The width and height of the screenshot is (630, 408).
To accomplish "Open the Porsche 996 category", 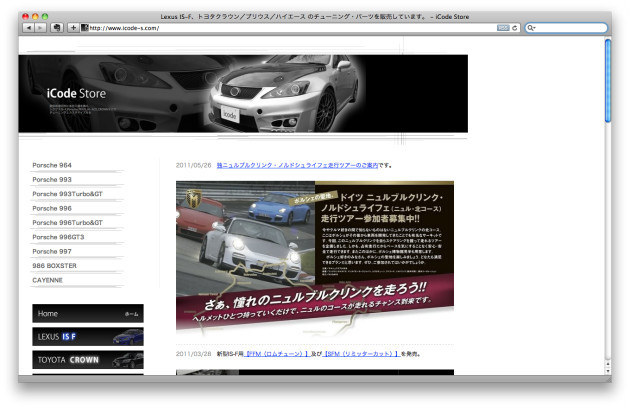I will pyautogui.click(x=52, y=208).
